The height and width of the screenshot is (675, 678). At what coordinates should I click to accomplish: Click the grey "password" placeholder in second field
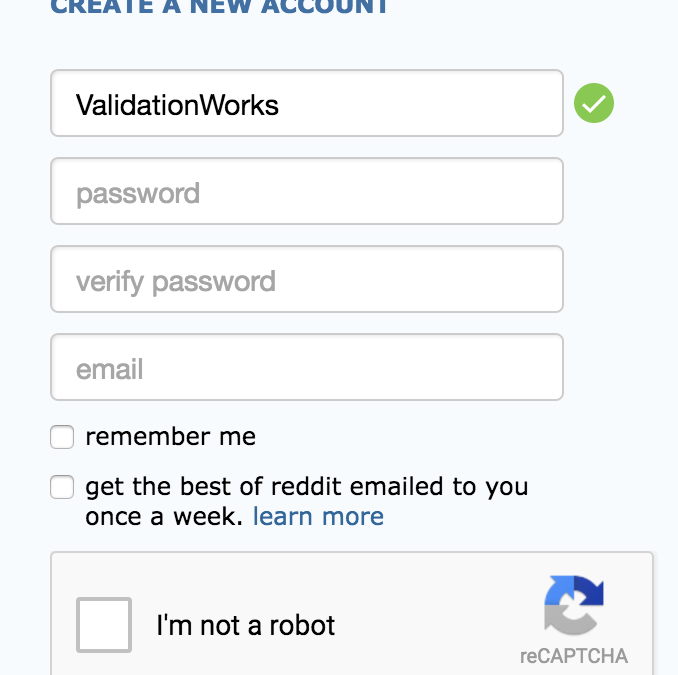pyautogui.click(x=138, y=193)
